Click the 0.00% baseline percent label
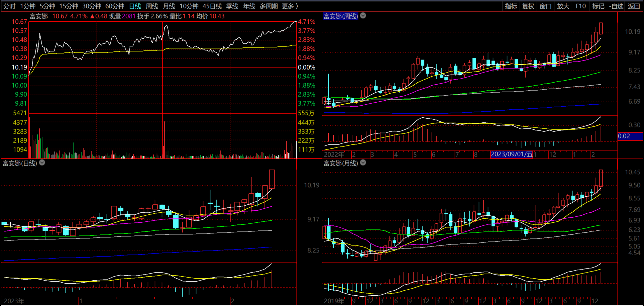This screenshot has height=306, width=644. pyautogui.click(x=307, y=68)
